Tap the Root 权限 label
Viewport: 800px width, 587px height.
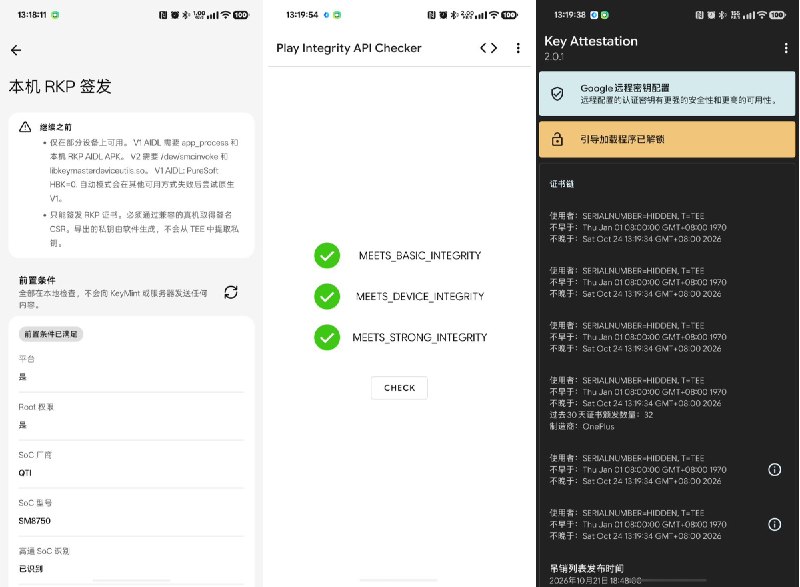(36, 407)
